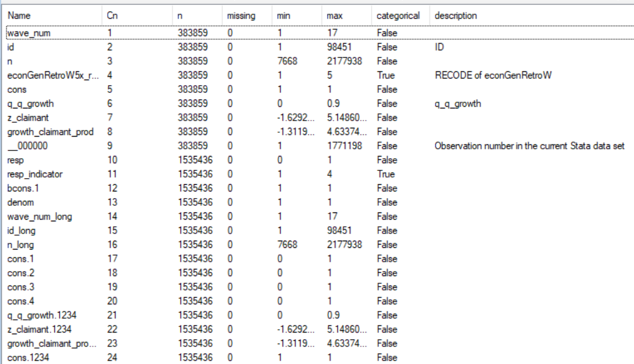The height and width of the screenshot is (364, 634).
Task: Select the z_claimant variable row
Action: (x=28, y=118)
